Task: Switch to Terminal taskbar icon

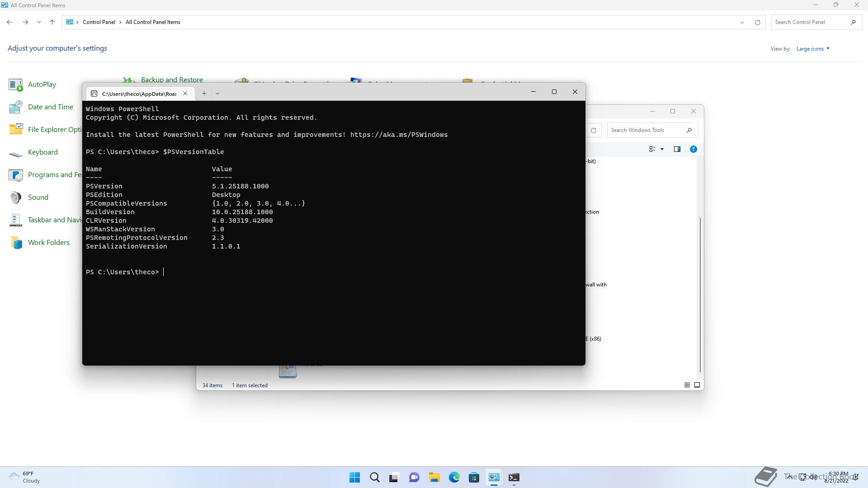Action: tap(514, 478)
